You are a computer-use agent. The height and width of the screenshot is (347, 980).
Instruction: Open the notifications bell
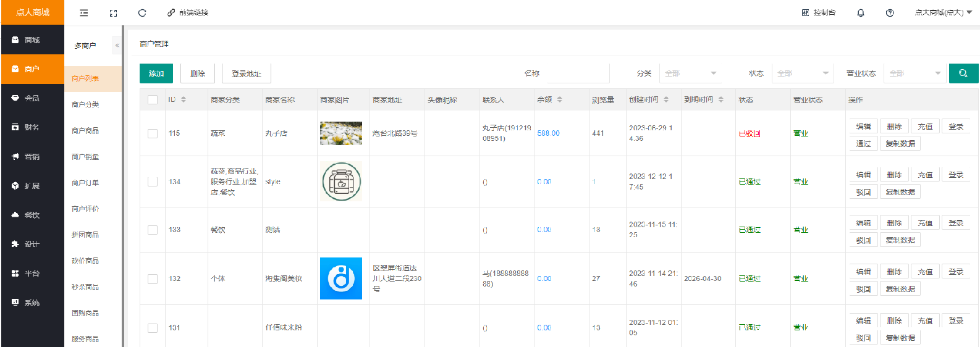pos(860,13)
